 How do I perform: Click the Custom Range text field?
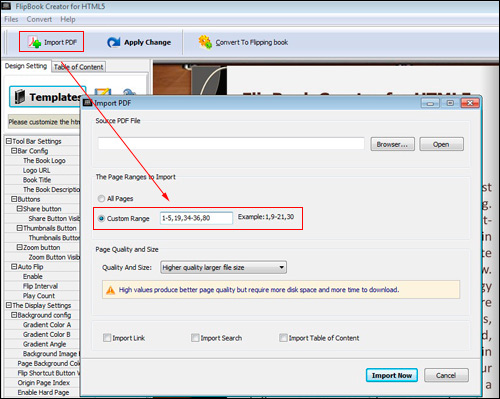pos(196,218)
